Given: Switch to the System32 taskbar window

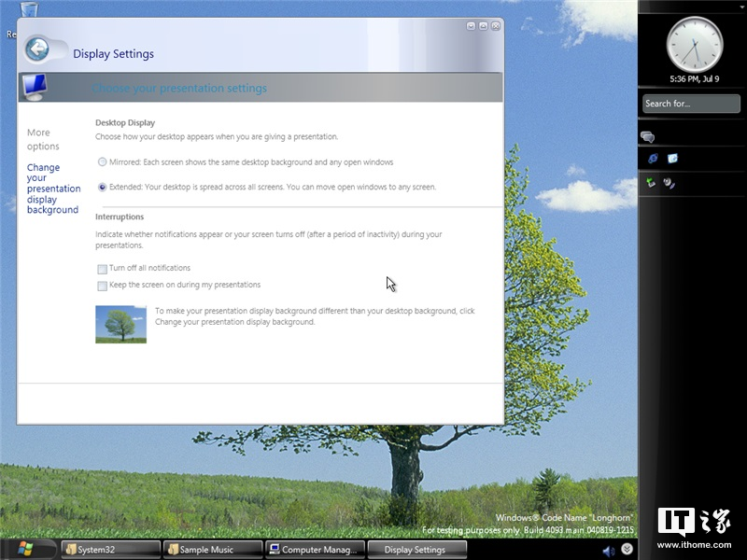Looking at the screenshot, I should point(110,550).
